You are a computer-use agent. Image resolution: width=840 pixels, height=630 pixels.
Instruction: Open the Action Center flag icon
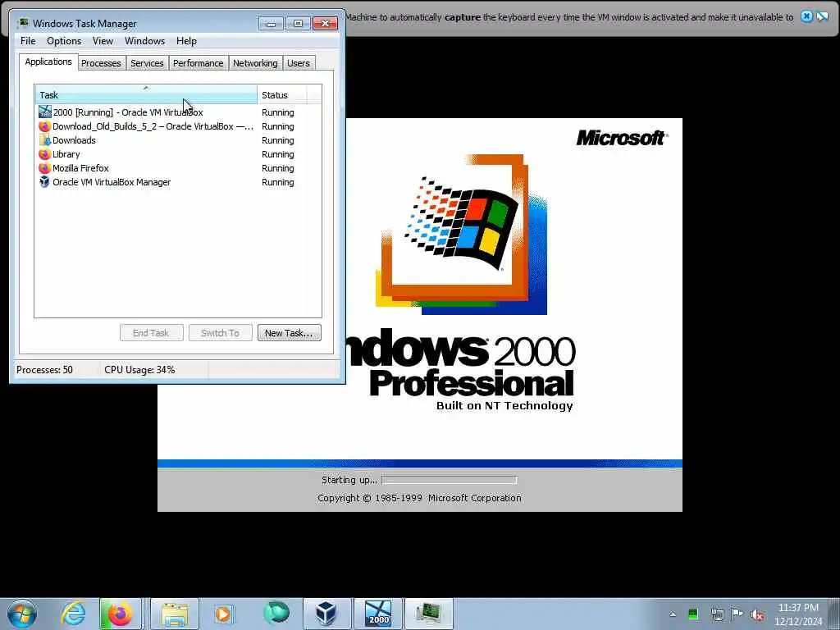737,614
